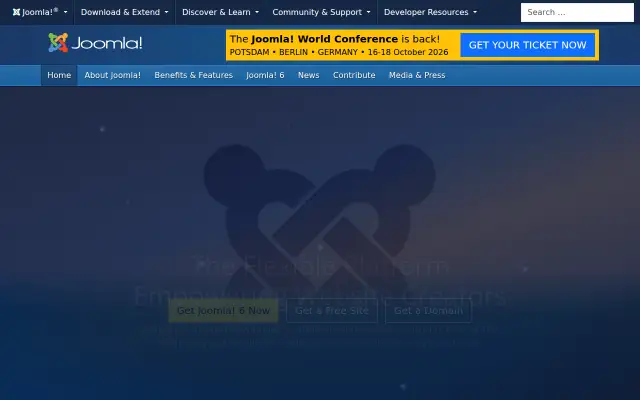Viewport: 640px width, 400px height.
Task: Select the Home navigation tab
Action: pos(59,75)
